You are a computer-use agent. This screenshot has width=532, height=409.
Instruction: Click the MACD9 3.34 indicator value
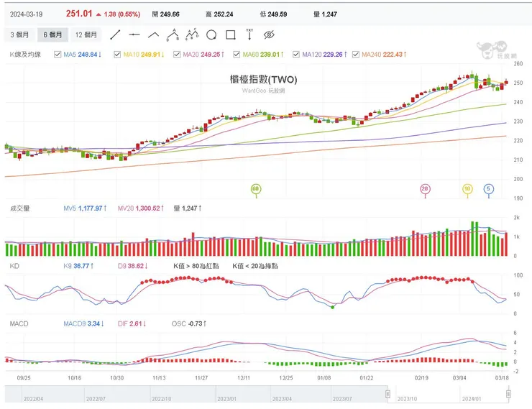(84, 323)
